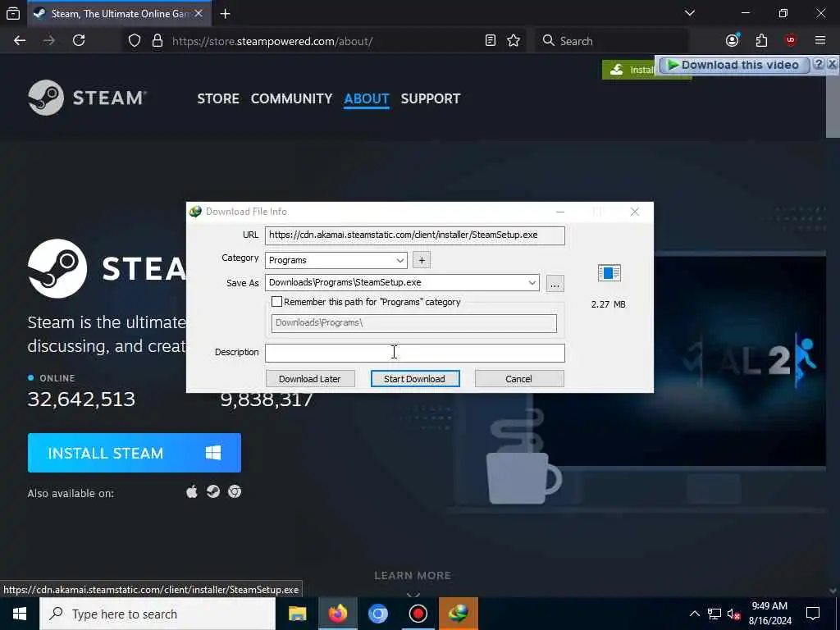
Task: Click the network icon in system tray
Action: [x=714, y=614]
